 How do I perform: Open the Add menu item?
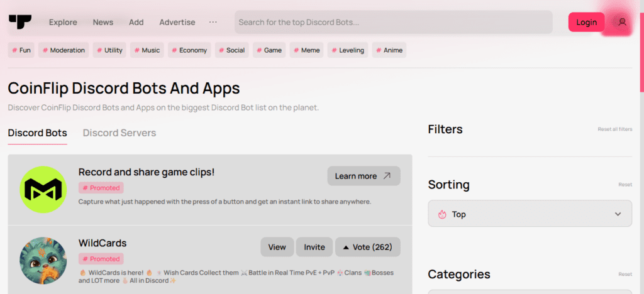click(x=136, y=22)
